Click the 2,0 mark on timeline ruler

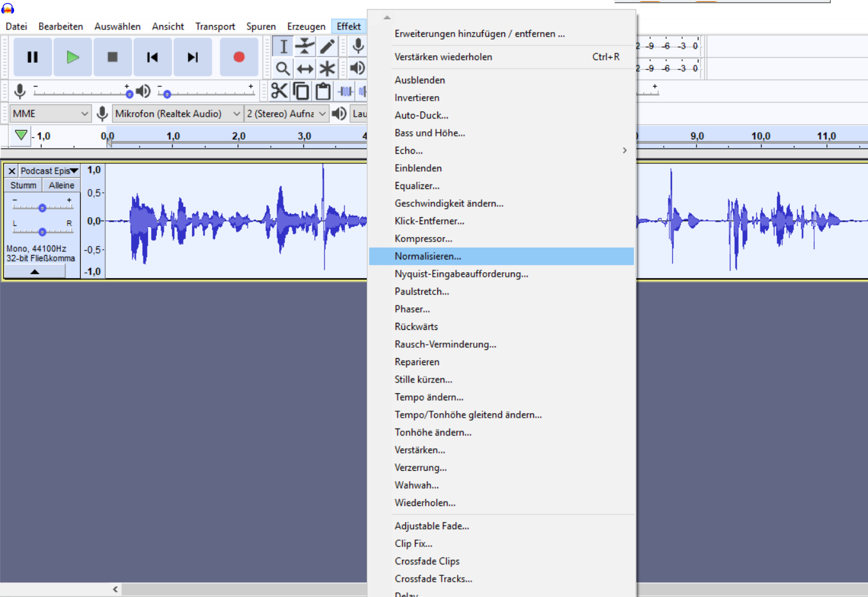[239, 136]
